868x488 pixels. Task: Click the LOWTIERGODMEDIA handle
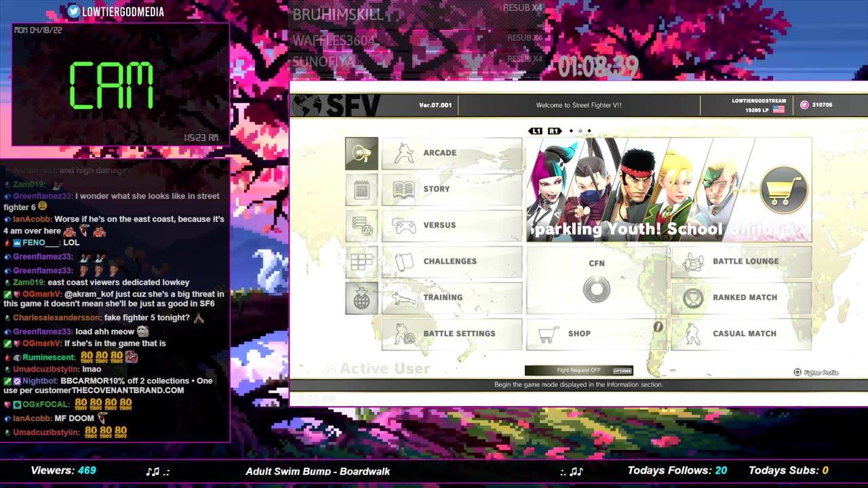pos(123,12)
